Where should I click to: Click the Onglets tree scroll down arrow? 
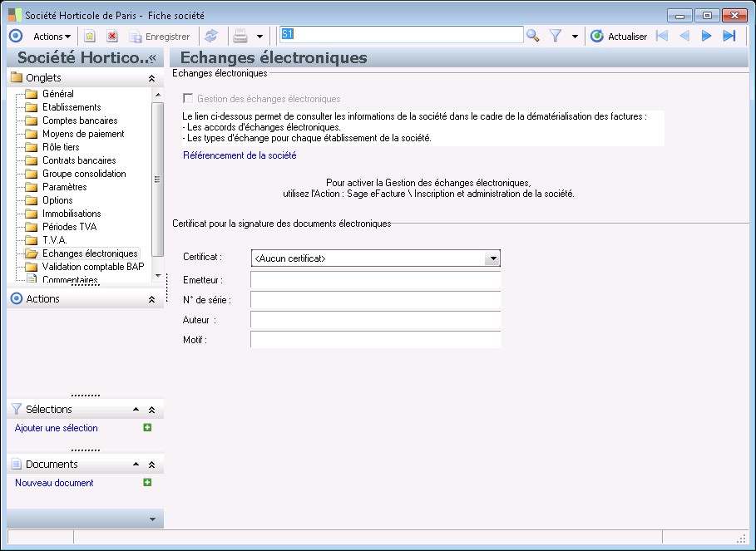click(158, 276)
